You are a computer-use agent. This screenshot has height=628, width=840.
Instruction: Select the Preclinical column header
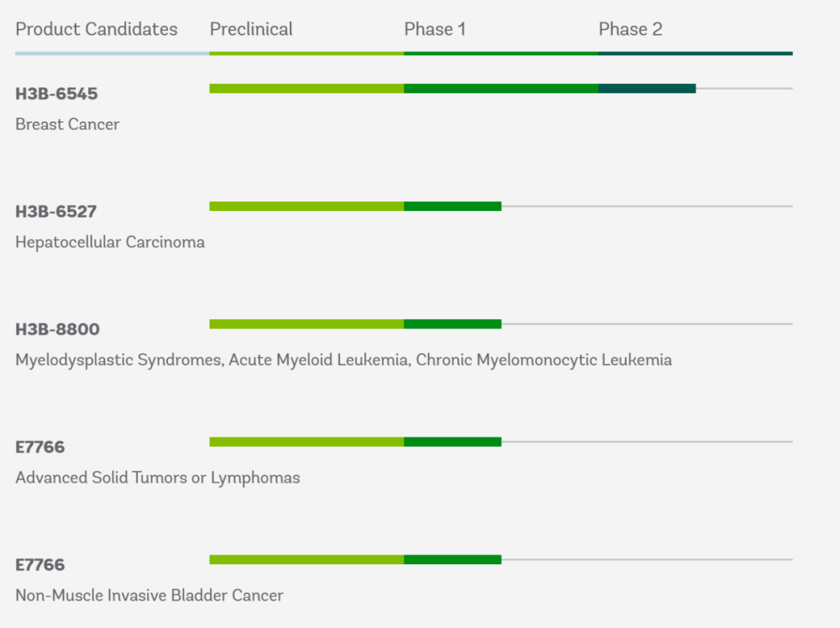251,30
